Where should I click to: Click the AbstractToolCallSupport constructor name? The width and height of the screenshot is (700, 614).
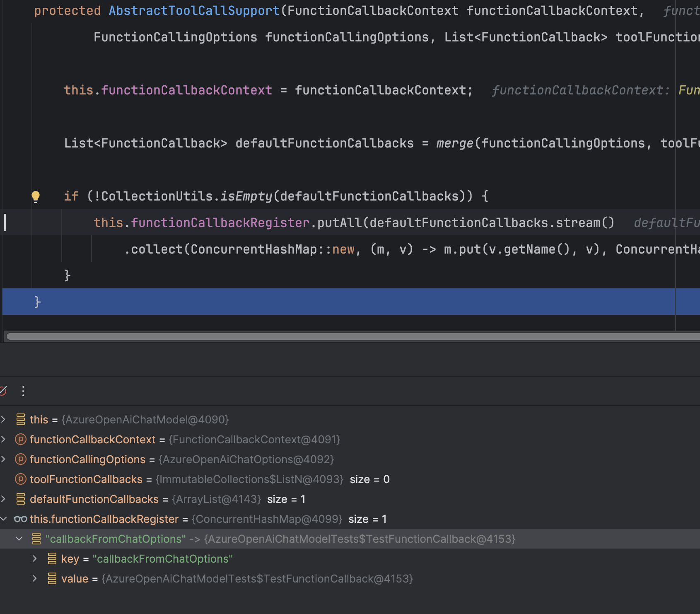click(194, 11)
